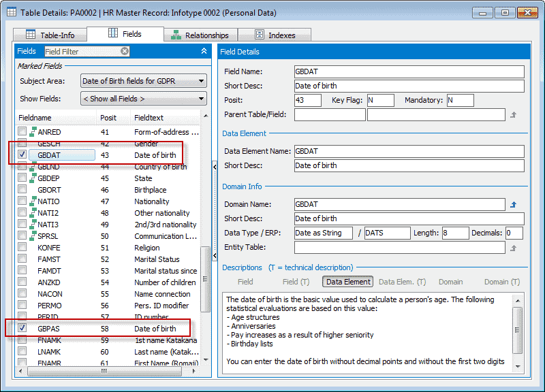Image resolution: width=545 pixels, height=392 pixels.
Task: Click the field list scroll-right arrow
Action: pos(194,371)
